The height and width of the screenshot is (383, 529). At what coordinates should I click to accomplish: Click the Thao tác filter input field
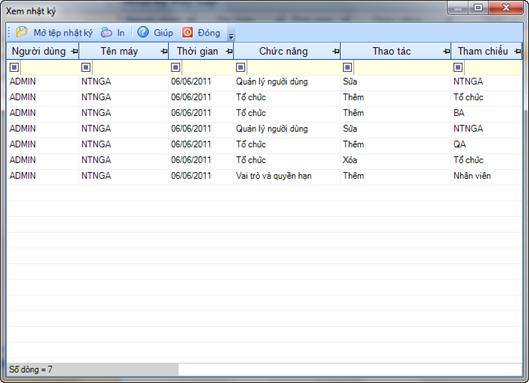(x=402, y=67)
